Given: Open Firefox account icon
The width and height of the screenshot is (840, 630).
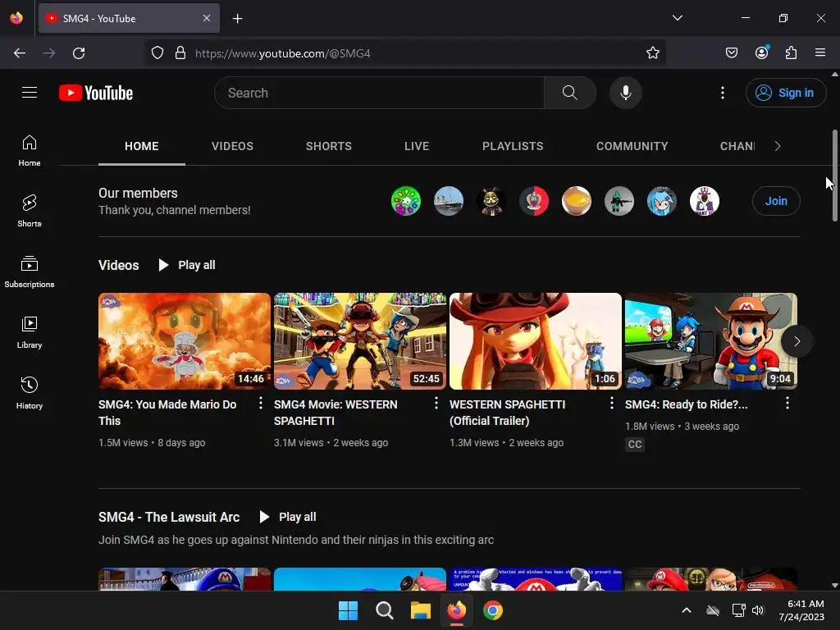Looking at the screenshot, I should click(x=761, y=53).
